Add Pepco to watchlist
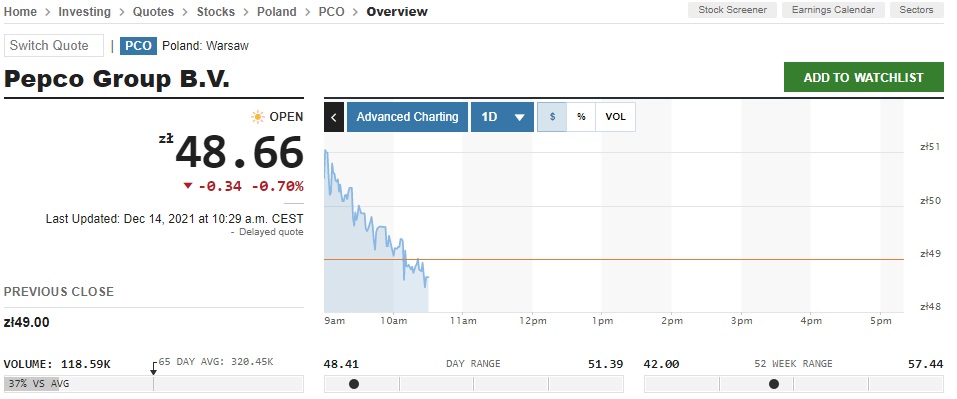This screenshot has width=957, height=399. point(864,77)
